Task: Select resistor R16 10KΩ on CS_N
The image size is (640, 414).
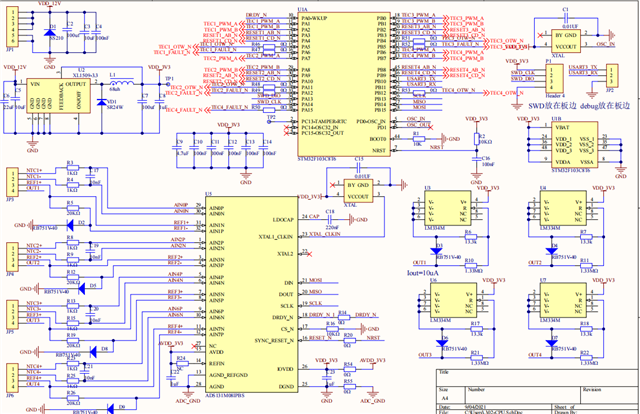Action: point(331,329)
